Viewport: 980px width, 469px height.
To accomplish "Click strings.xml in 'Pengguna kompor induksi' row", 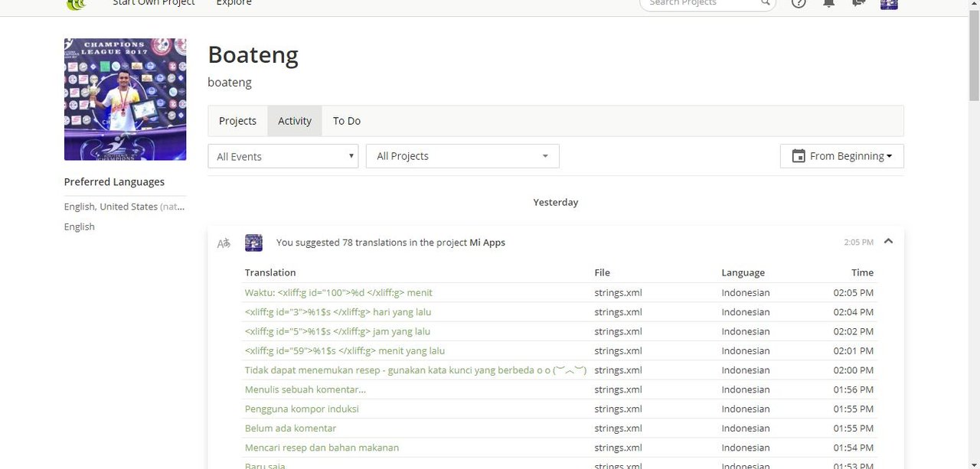I will point(618,409).
